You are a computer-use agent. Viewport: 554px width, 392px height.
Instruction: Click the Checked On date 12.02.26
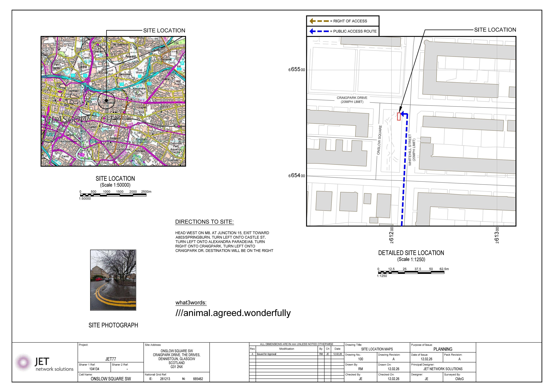394,379
